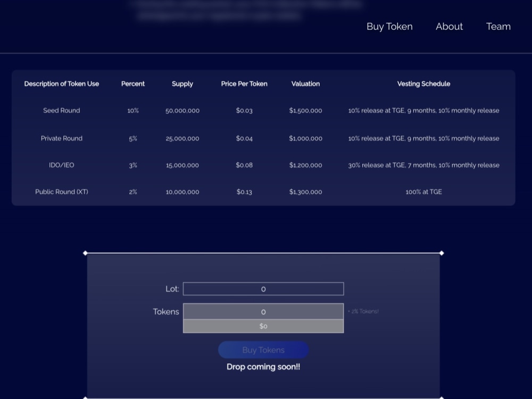Click the $1,200,000 valuation cell
Image resolution: width=532 pixels, height=399 pixels.
point(306,165)
